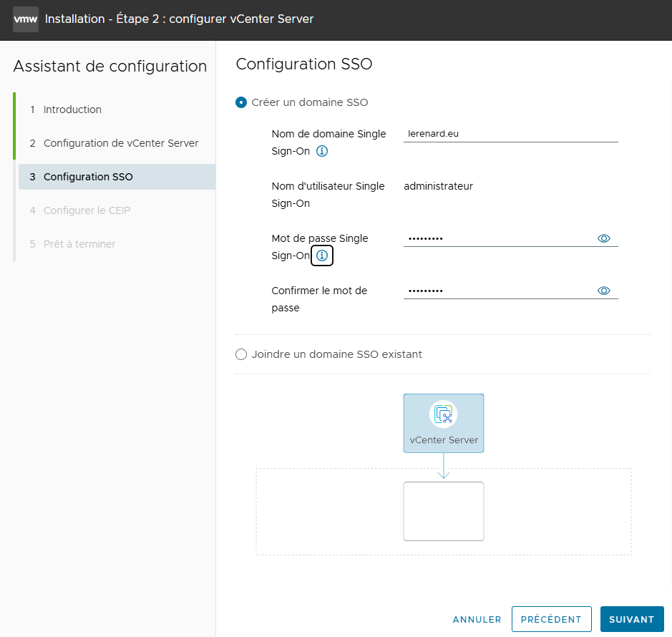This screenshot has height=637, width=672.
Task: Focus the Single Sign-On password field
Action: 500,238
